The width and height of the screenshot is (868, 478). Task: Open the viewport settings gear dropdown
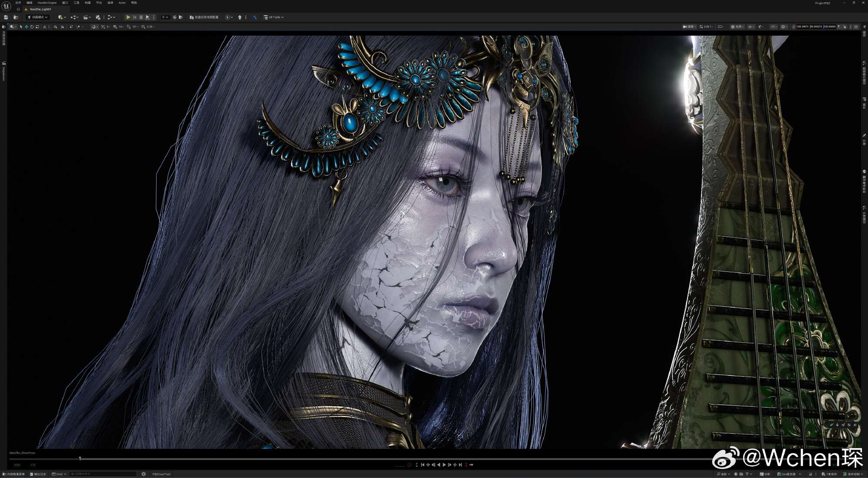(785, 27)
